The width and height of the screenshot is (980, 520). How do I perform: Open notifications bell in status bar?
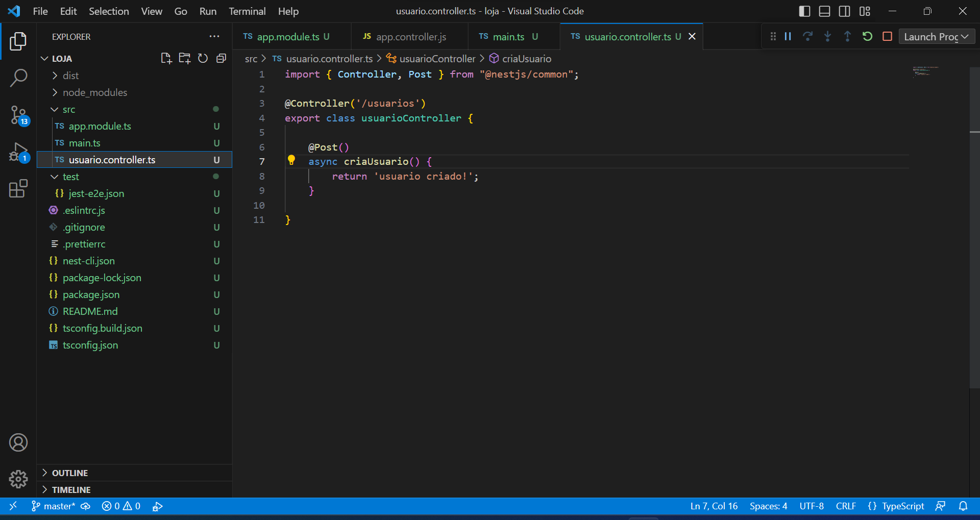[x=963, y=506]
